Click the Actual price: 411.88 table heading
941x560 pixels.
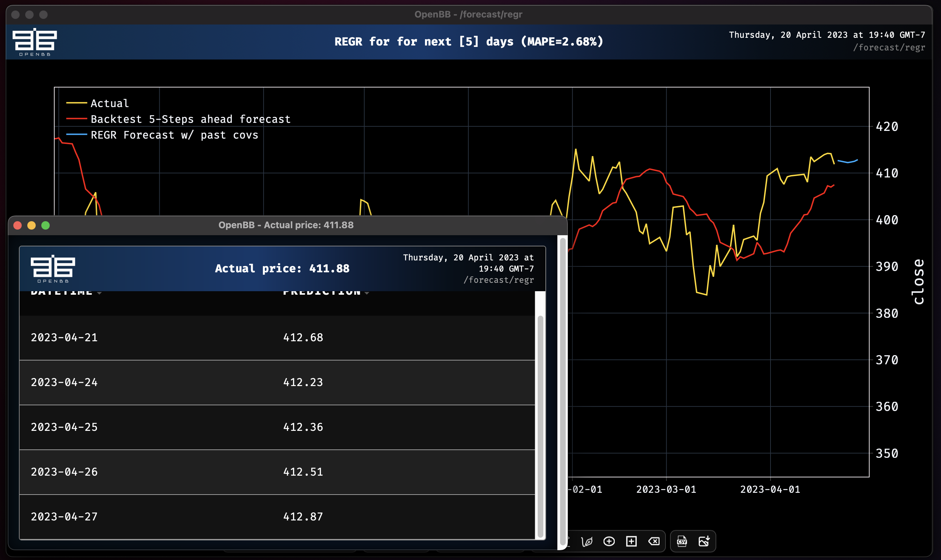[282, 269]
